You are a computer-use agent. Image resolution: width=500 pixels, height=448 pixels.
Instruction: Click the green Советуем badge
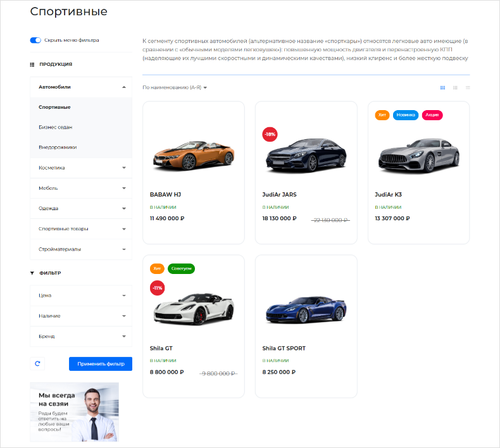[182, 269]
